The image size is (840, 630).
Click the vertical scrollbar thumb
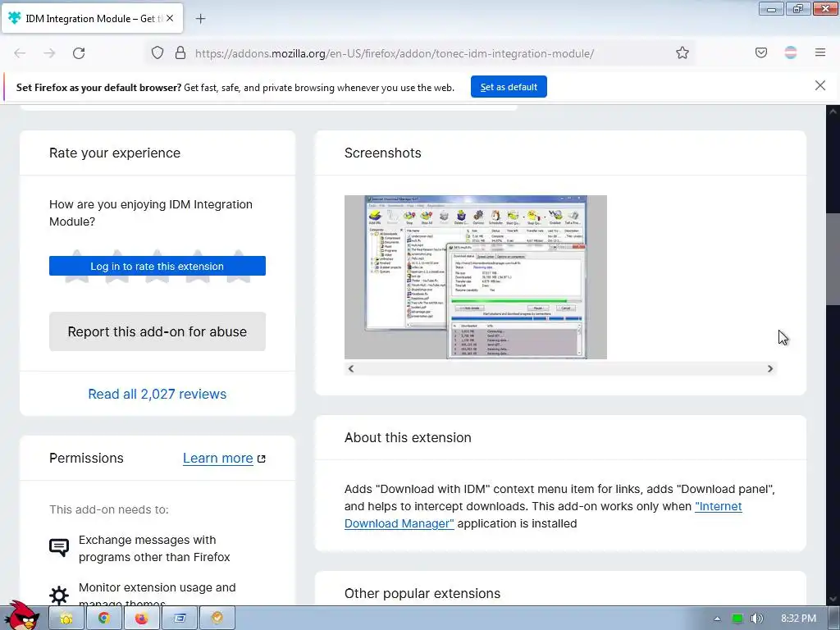[x=833, y=259]
